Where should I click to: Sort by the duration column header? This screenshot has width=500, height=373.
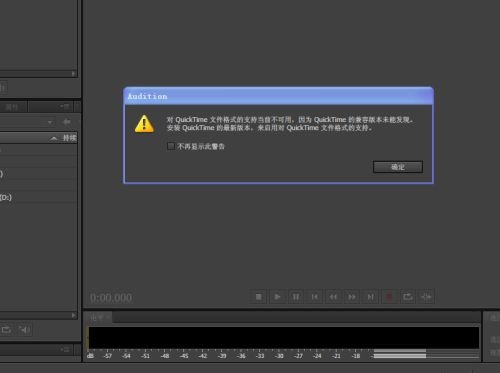click(x=69, y=138)
